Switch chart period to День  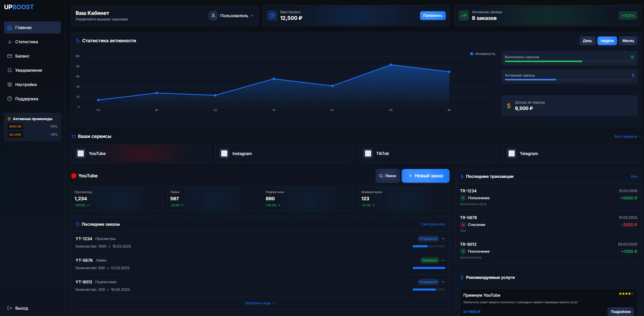coord(587,41)
